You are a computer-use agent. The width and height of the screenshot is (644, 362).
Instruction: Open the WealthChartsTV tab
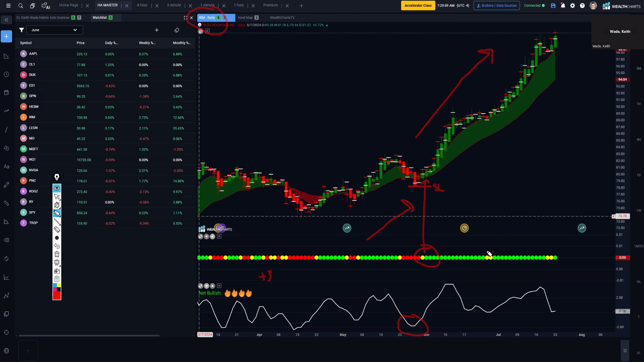click(282, 18)
